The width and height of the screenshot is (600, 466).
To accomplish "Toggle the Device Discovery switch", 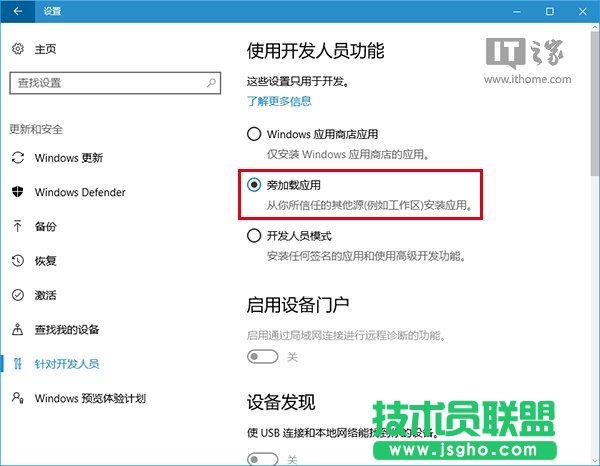I will tap(263, 458).
